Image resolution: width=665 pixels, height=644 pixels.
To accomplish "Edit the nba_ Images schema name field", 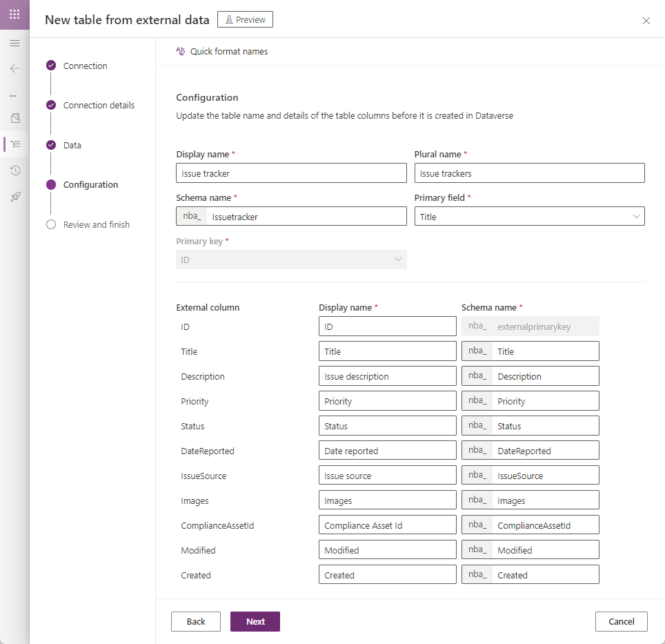I will [530, 500].
